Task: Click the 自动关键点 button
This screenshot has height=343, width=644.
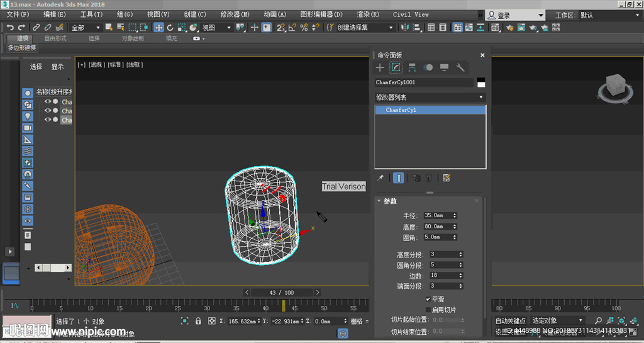Action: pos(510,321)
